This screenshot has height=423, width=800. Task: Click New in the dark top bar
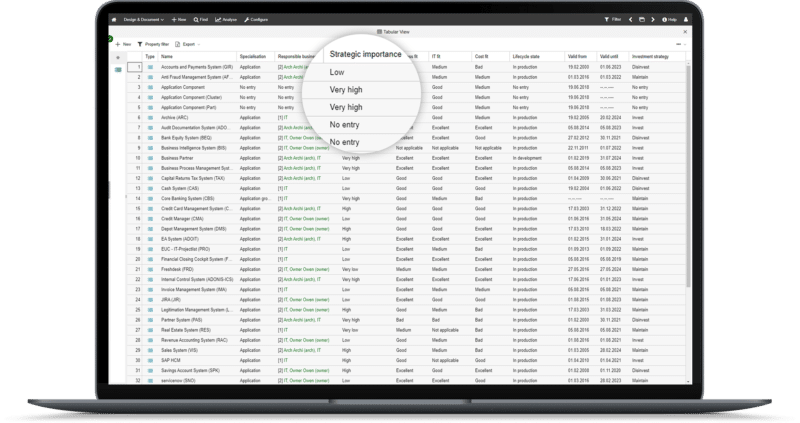click(x=179, y=19)
